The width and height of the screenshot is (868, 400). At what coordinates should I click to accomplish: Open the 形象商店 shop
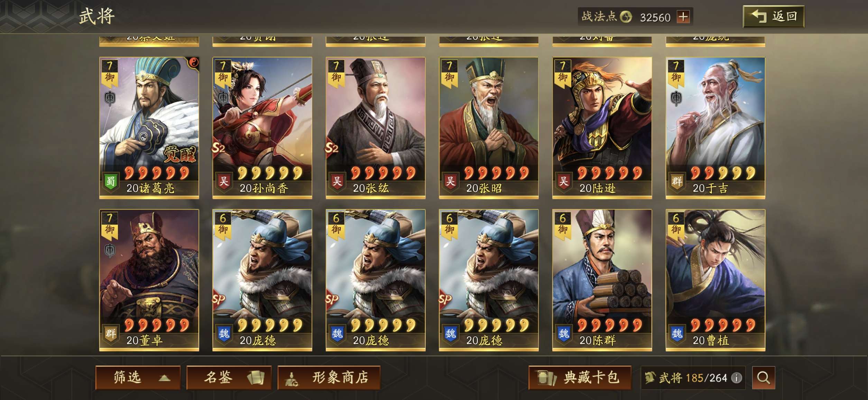point(329,378)
